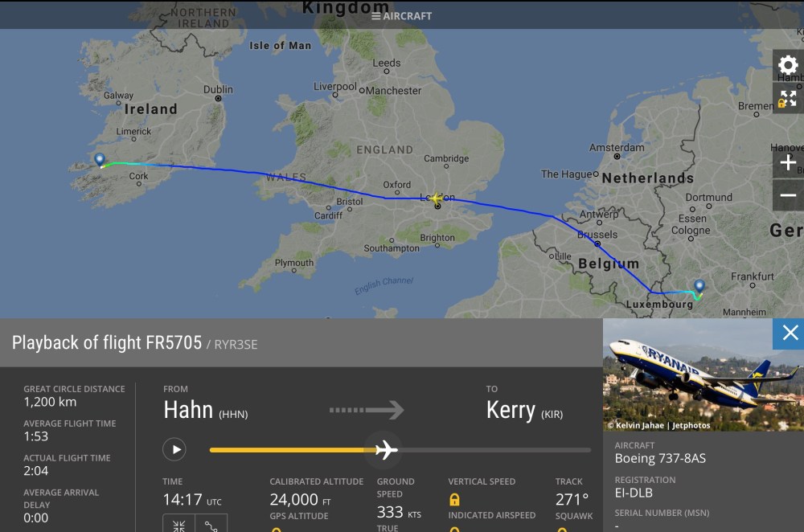Screen dimensions: 804x532
Task: Click the airplane handle on playback slider
Action: point(386,450)
